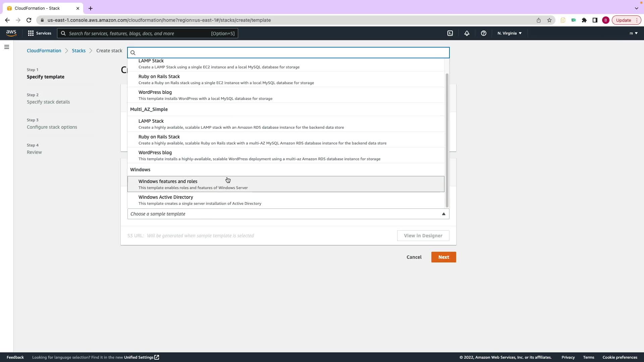Screen dimensions: 644x362
Task: Open AWS CloudShell terminal icon
Action: tap(450, 33)
